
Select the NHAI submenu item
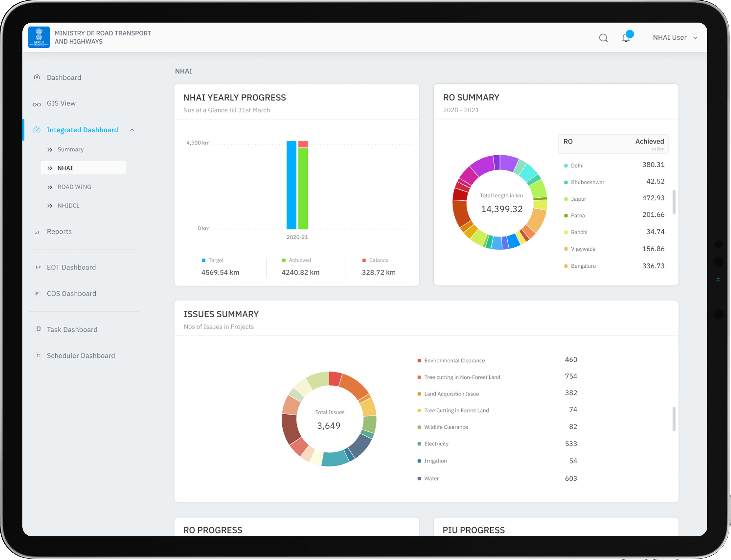click(83, 168)
